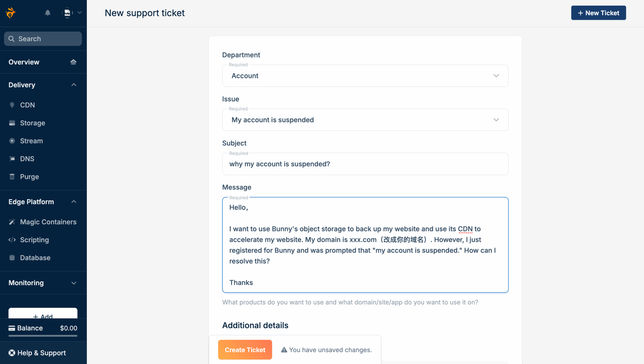
Task: Open Scripting page in Edge Platform
Action: point(34,240)
